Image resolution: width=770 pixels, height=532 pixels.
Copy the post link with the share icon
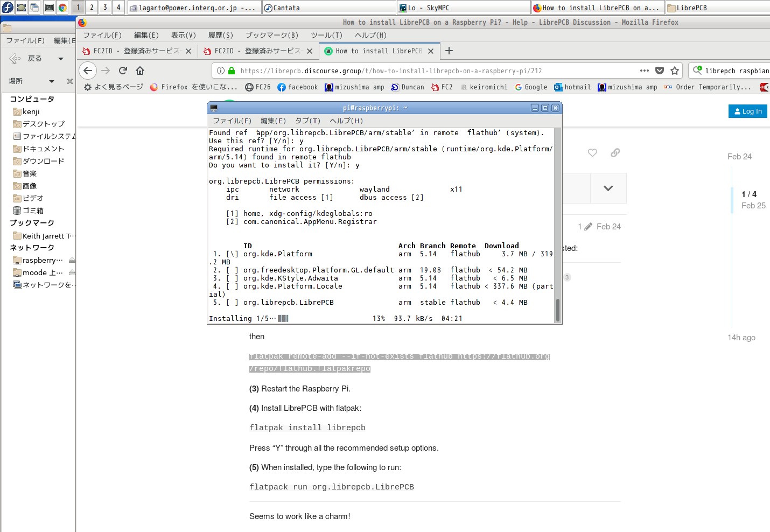point(615,153)
